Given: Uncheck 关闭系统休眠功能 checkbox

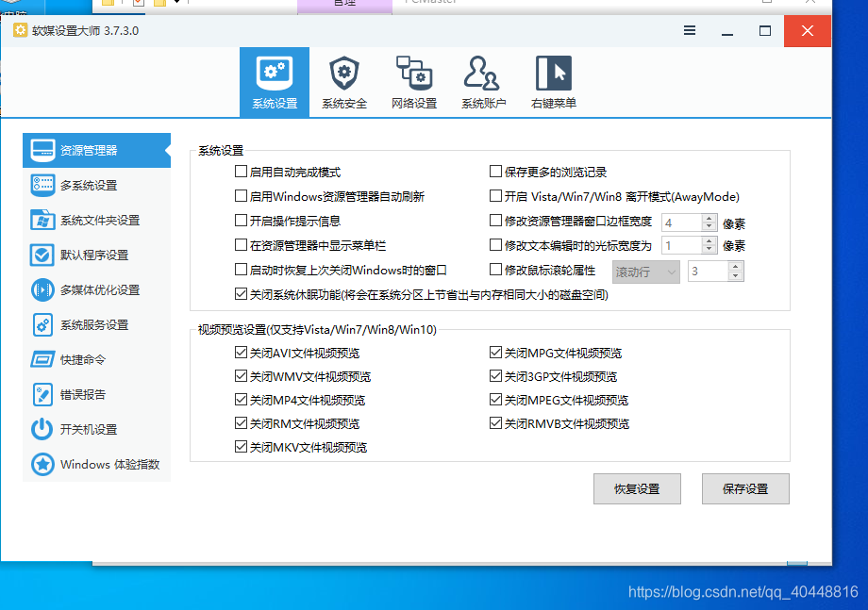Looking at the screenshot, I should 241,293.
